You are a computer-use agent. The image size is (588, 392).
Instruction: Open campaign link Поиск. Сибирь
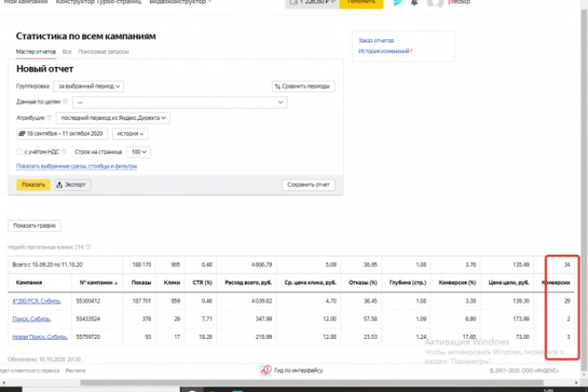click(32, 318)
